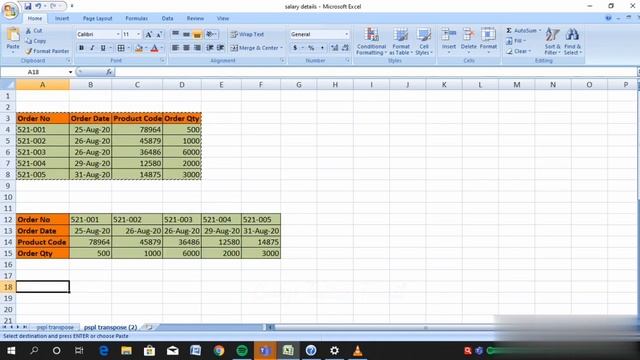Top-align the cell contents

click(176, 34)
